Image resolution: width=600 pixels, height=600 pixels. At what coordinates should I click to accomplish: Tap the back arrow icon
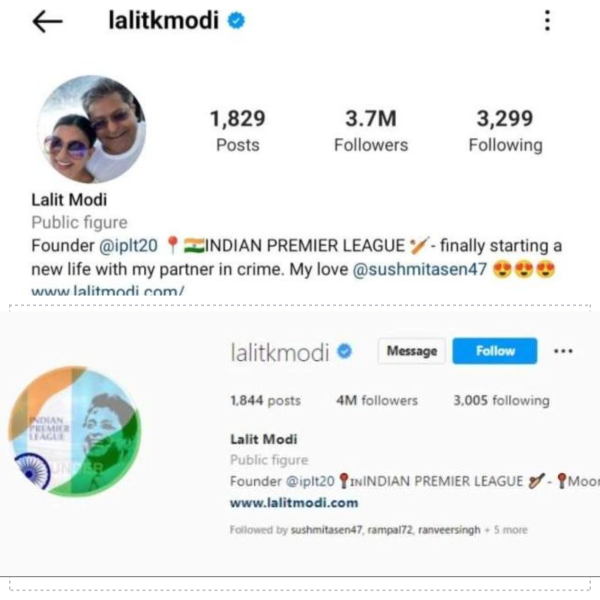[47, 21]
